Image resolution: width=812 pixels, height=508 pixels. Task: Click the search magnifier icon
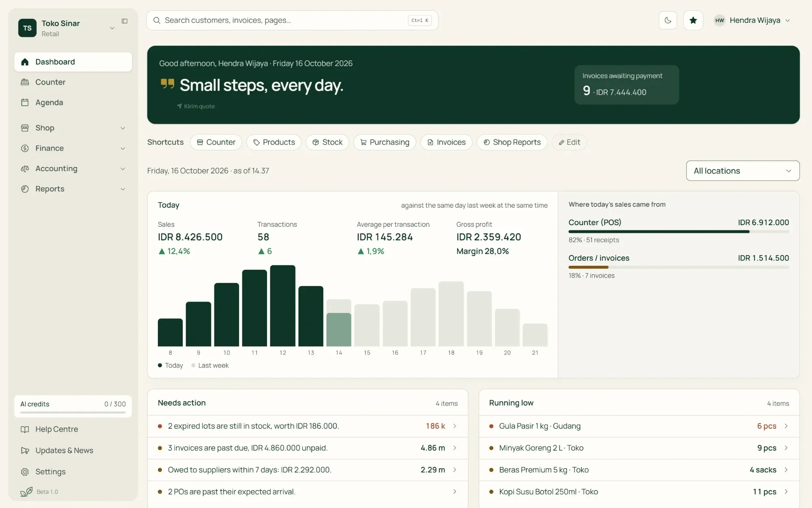coord(157,20)
